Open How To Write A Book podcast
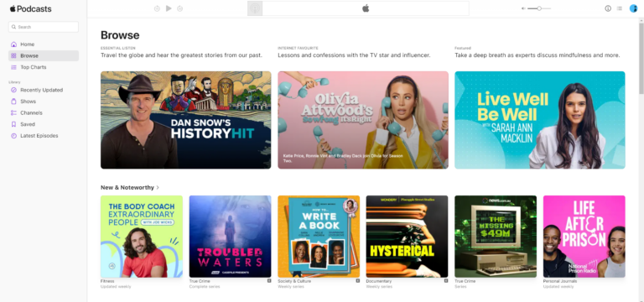644x302 pixels. [x=319, y=237]
